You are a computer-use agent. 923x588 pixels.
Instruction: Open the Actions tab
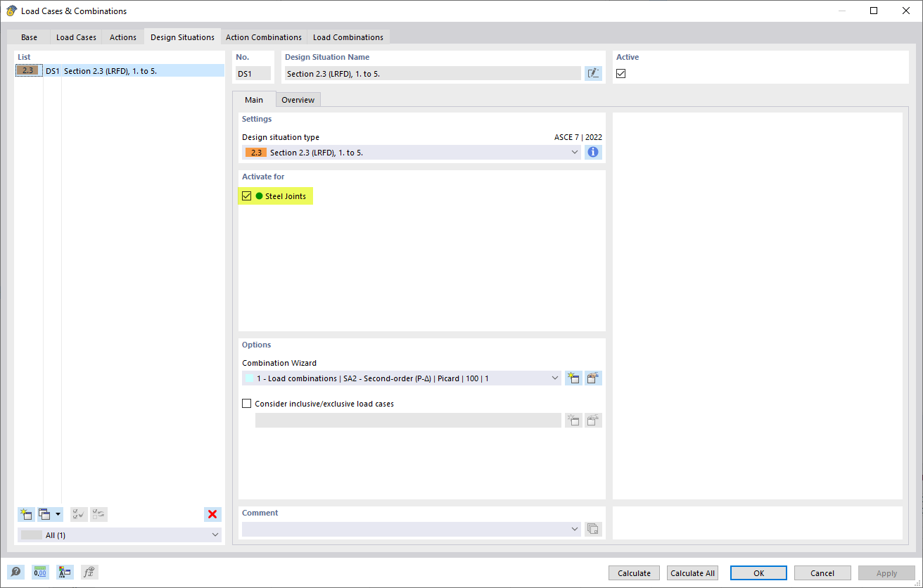tap(123, 37)
